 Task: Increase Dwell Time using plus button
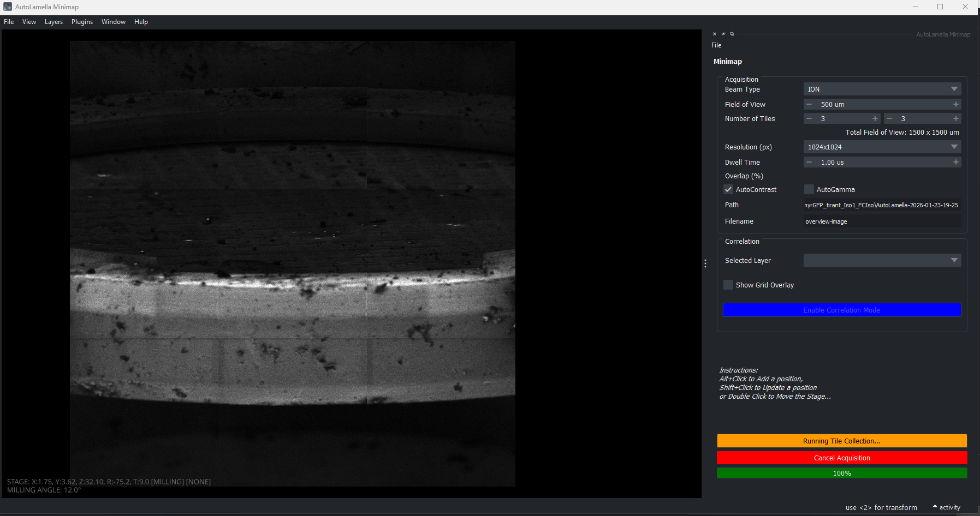(x=955, y=162)
